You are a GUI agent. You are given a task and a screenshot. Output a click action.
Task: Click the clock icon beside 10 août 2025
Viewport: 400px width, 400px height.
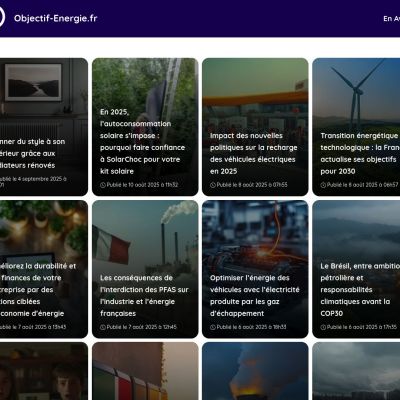pos(103,185)
